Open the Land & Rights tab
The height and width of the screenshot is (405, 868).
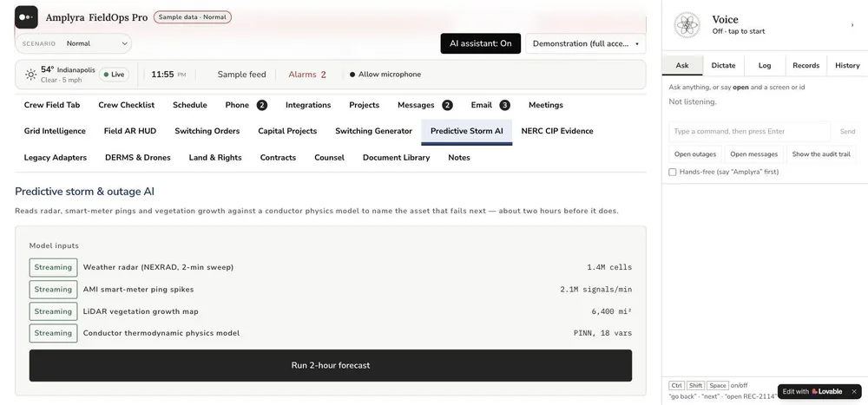point(215,158)
